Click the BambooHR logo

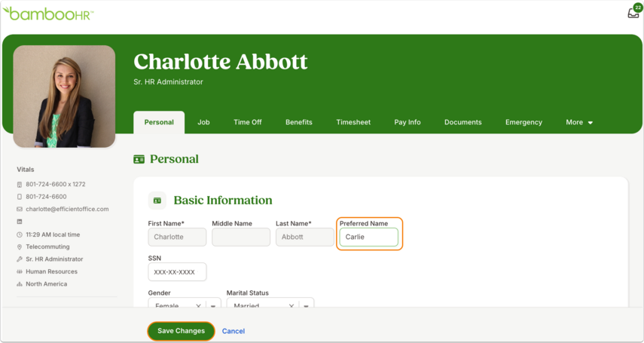pos(48,14)
